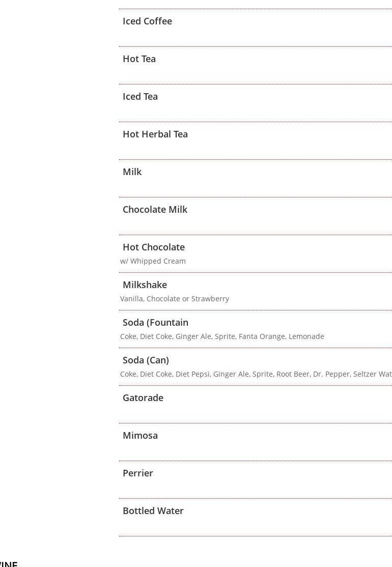Click the partially visible WINE heading
392x567 pixels.
tap(8, 564)
